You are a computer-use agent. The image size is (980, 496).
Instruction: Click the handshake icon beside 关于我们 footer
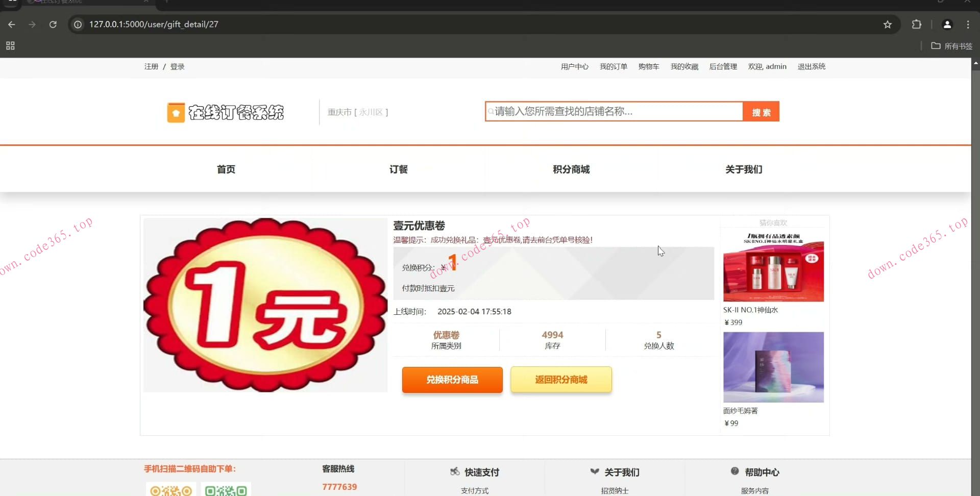click(595, 472)
